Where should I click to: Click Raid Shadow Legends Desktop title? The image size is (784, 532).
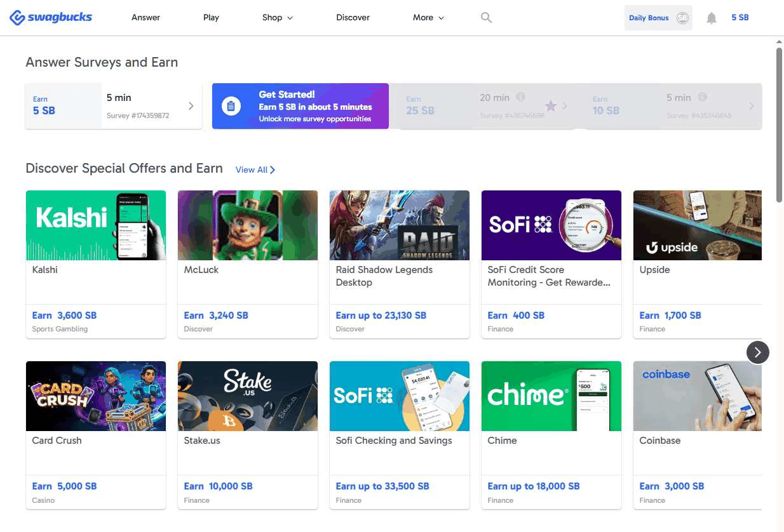384,276
